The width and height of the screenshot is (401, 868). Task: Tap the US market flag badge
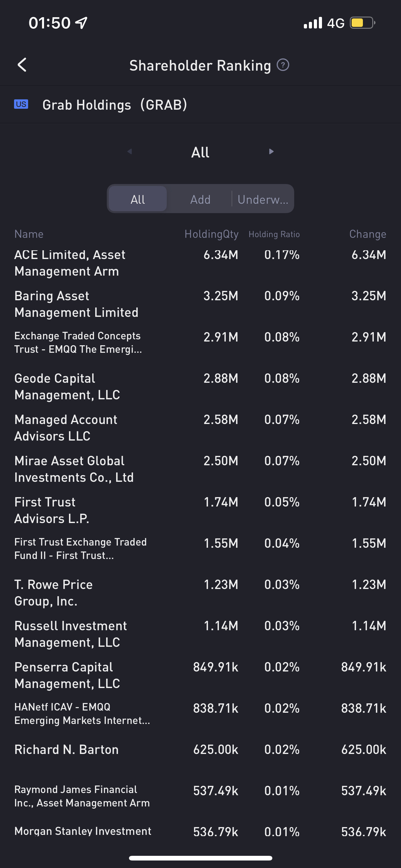pyautogui.click(x=21, y=104)
